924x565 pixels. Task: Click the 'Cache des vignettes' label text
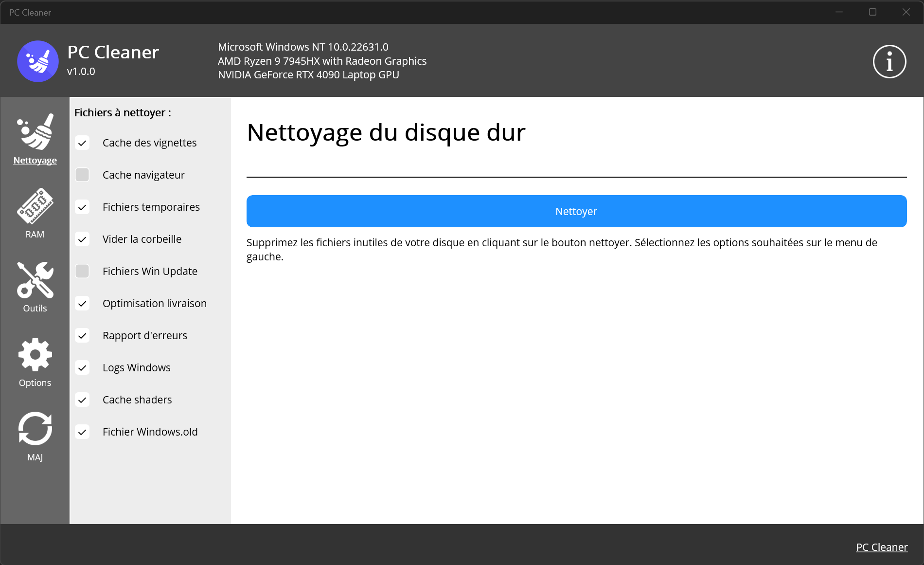(x=149, y=143)
